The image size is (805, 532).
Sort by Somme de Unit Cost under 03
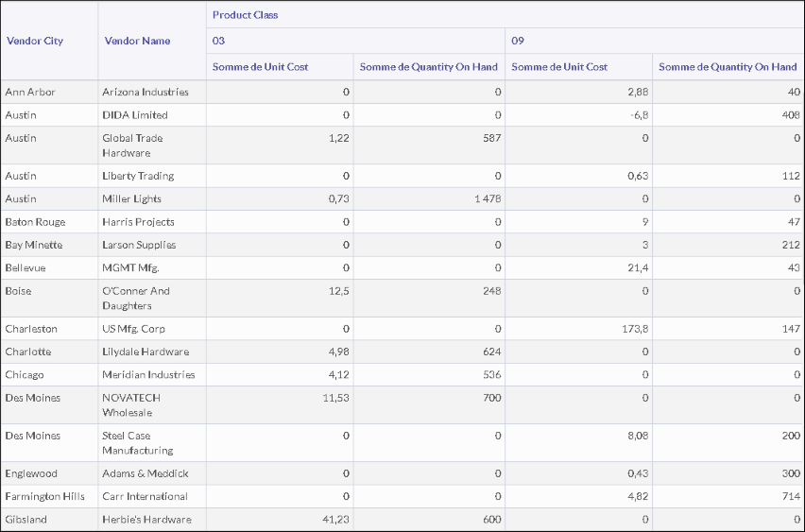point(260,67)
